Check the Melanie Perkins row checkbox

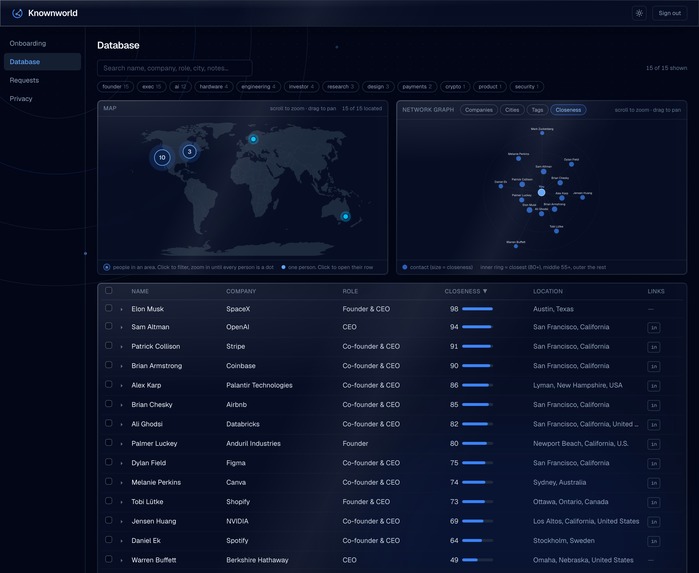click(108, 482)
